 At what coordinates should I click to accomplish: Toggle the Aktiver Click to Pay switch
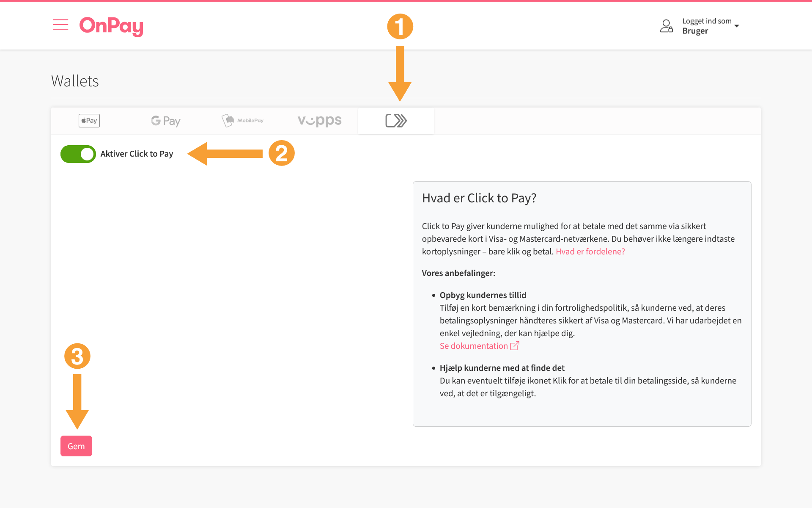78,154
